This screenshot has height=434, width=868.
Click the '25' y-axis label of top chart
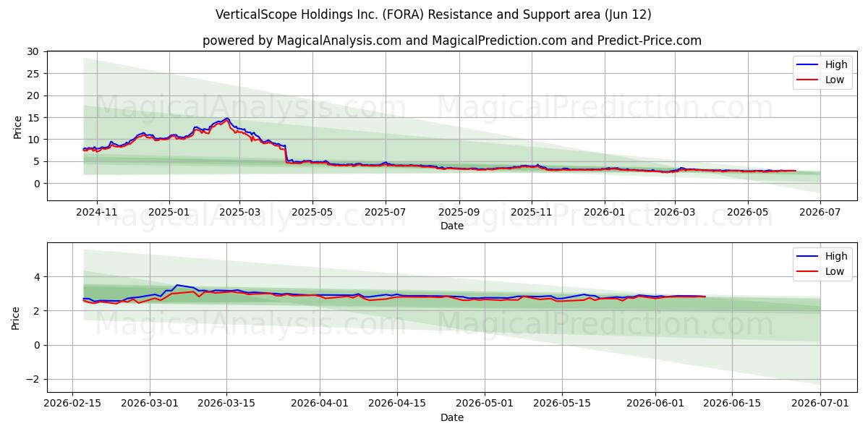[x=33, y=74]
